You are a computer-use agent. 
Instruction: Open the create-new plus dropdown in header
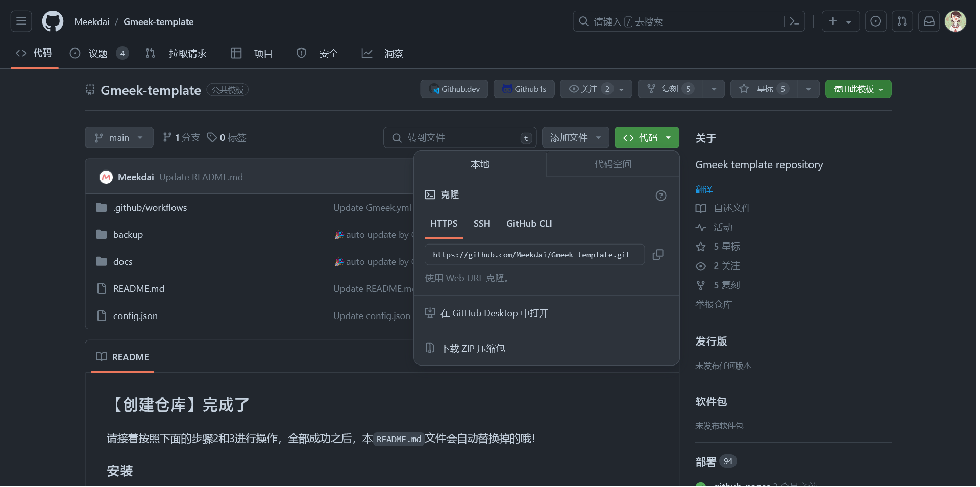click(x=841, y=21)
